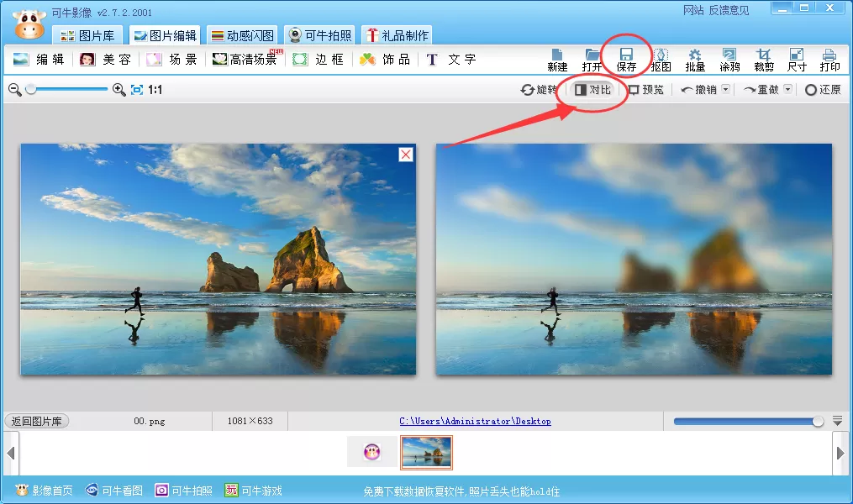Image resolution: width=853 pixels, height=504 pixels.
Task: Click the blurred edited beach image
Action: (x=634, y=259)
